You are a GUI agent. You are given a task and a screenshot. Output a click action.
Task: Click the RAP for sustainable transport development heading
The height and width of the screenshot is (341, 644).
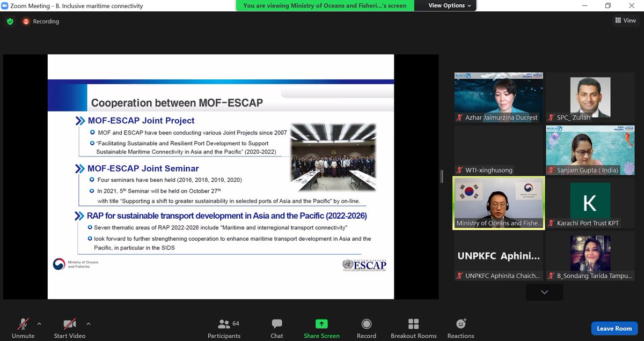coord(227,216)
